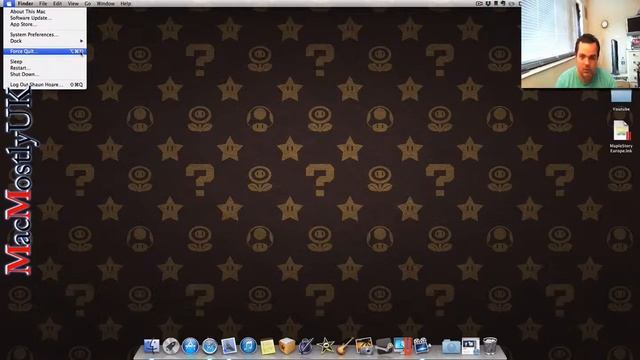This screenshot has width=640, height=360.
Task: Open the View menu
Action: [x=73, y=3]
